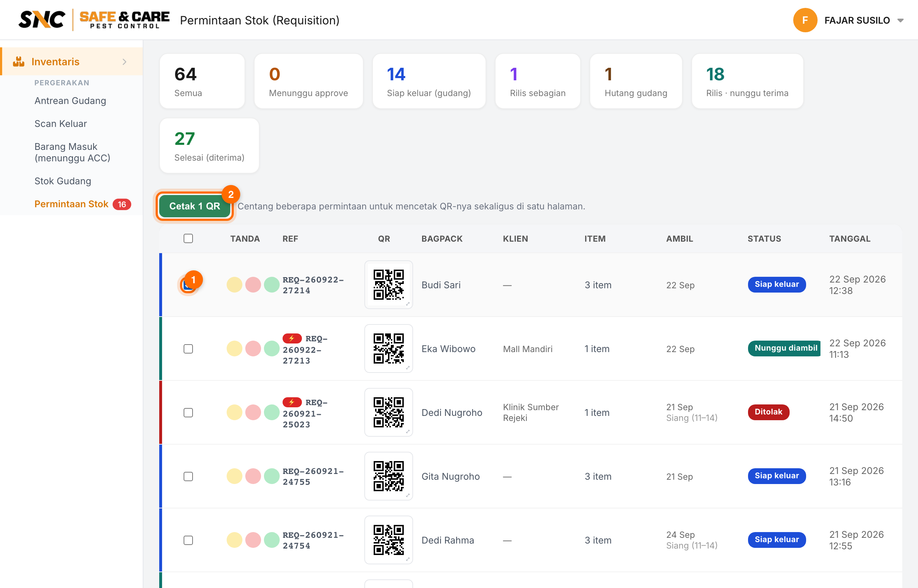Check the Gita Nugroho request checkbox
Image resolution: width=918 pixels, height=588 pixels.
point(188,476)
